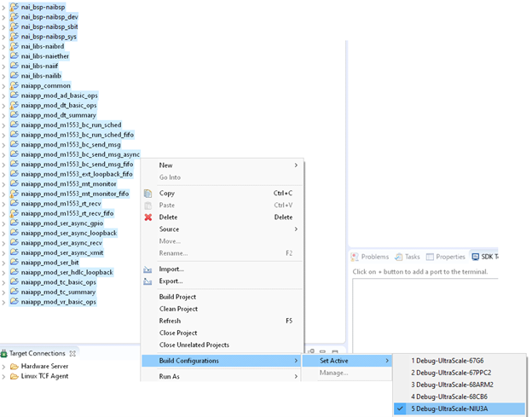The width and height of the screenshot is (532, 417).
Task: Click the Problems tab icon
Action: pyautogui.click(x=356, y=257)
